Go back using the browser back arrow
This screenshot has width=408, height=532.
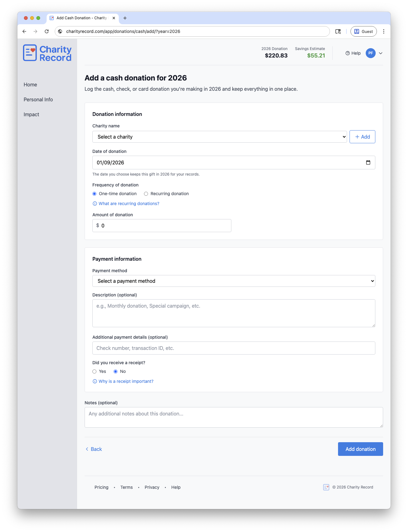pyautogui.click(x=24, y=31)
